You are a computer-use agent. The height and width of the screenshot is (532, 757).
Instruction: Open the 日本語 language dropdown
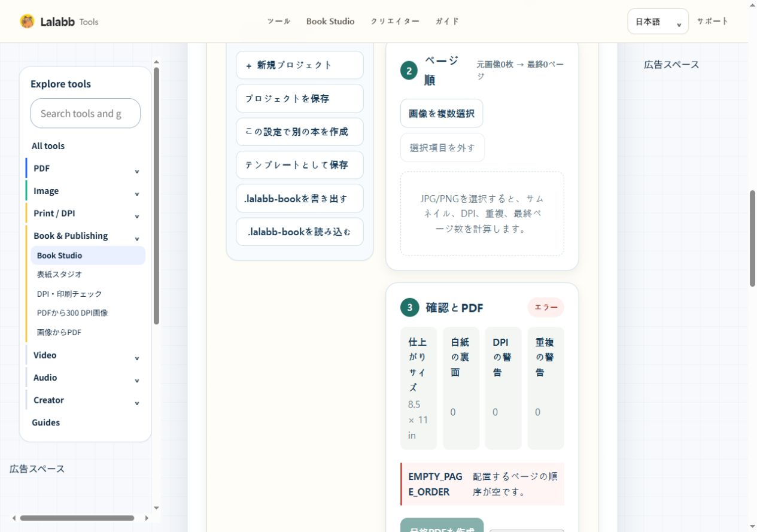pyautogui.click(x=658, y=22)
